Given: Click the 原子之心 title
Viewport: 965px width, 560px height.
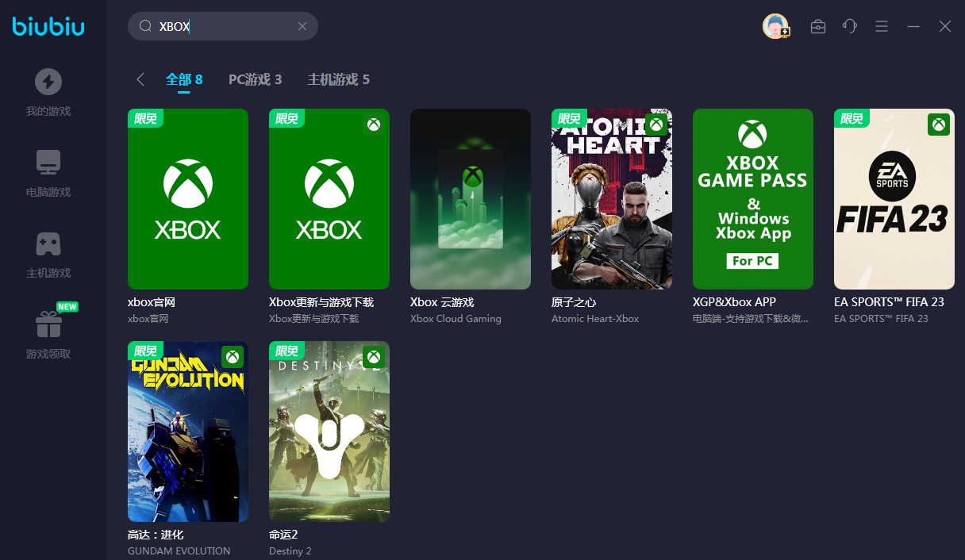Looking at the screenshot, I should click(x=574, y=302).
